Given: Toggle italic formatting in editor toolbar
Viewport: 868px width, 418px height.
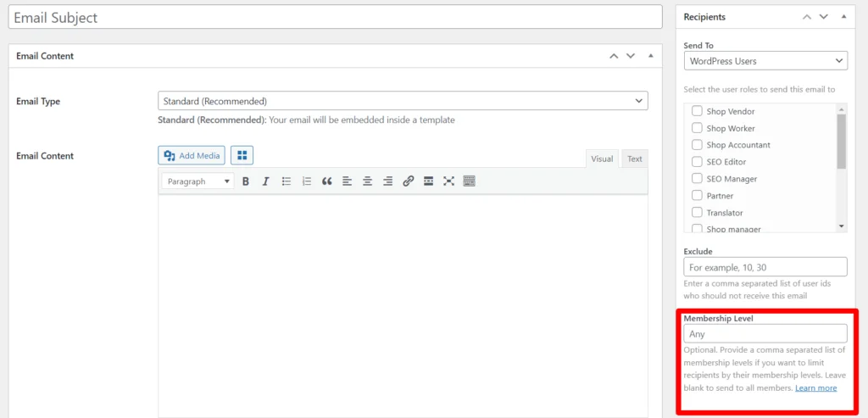Looking at the screenshot, I should [265, 181].
